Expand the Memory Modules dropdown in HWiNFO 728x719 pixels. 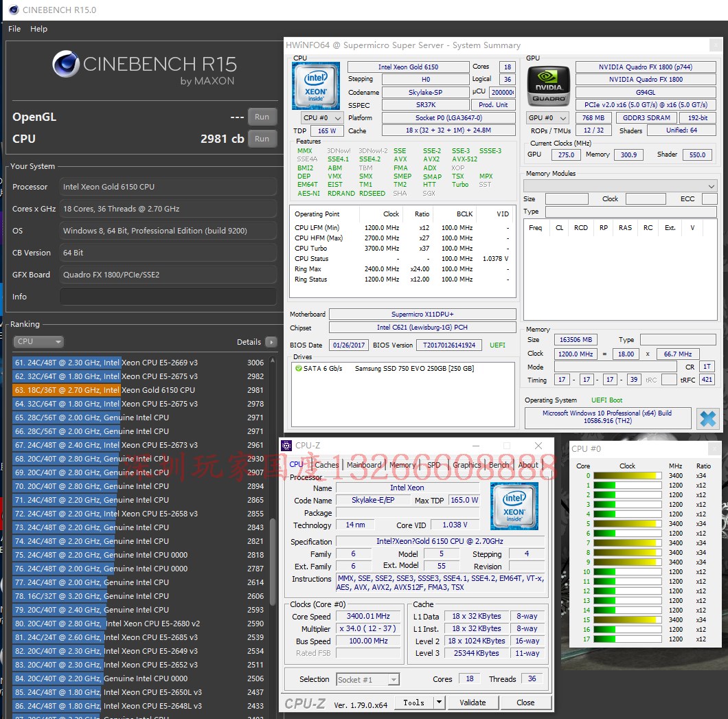coord(619,186)
